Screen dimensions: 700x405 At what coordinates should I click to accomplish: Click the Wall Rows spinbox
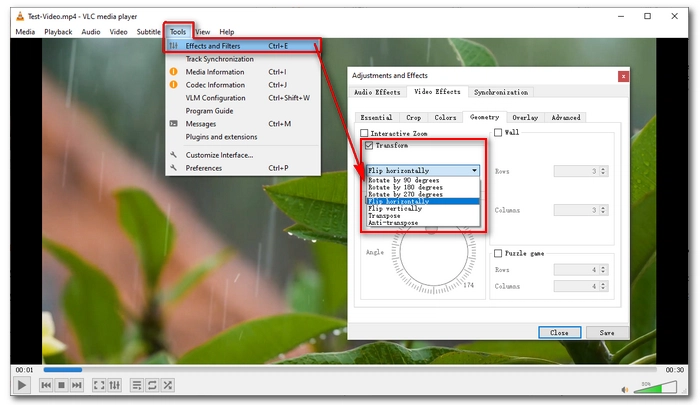coord(580,171)
